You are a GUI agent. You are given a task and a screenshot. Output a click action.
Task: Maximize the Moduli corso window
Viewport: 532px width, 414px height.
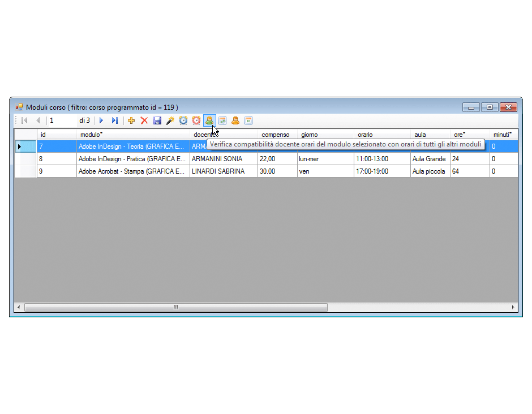pyautogui.click(x=490, y=107)
